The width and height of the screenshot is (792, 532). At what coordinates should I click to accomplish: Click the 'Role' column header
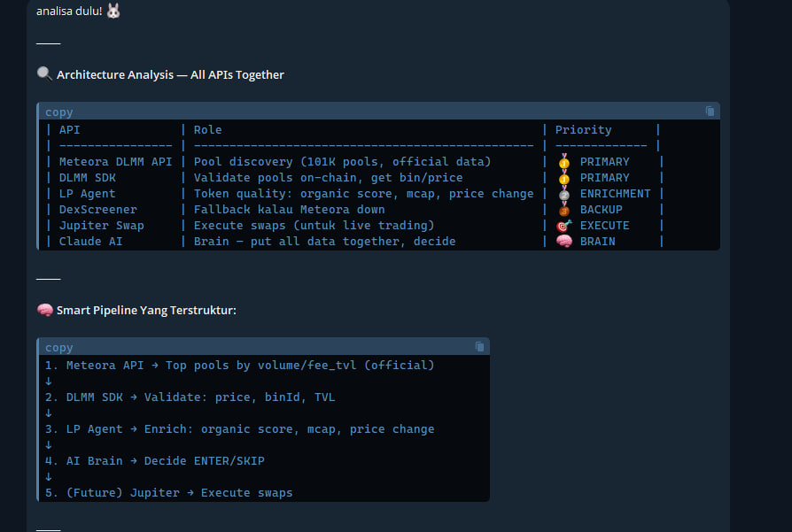[x=207, y=130]
